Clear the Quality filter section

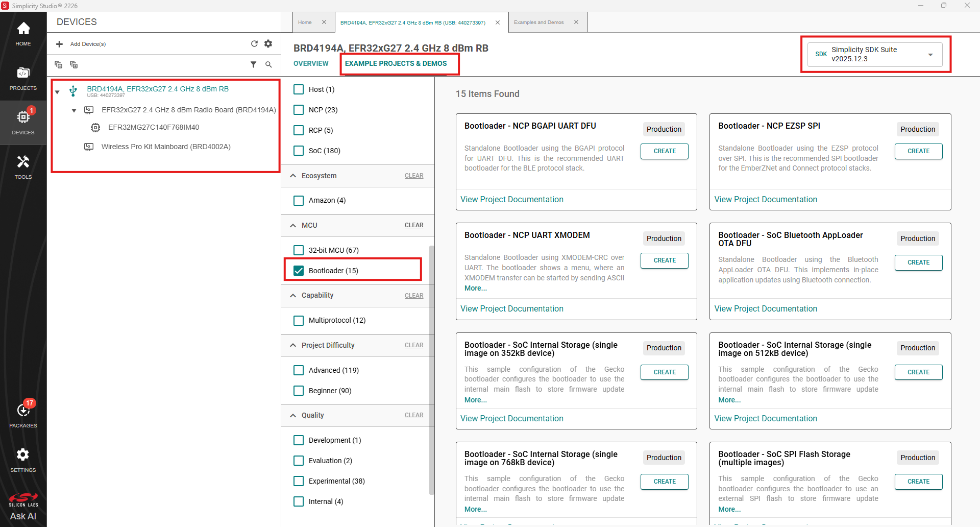(x=414, y=415)
